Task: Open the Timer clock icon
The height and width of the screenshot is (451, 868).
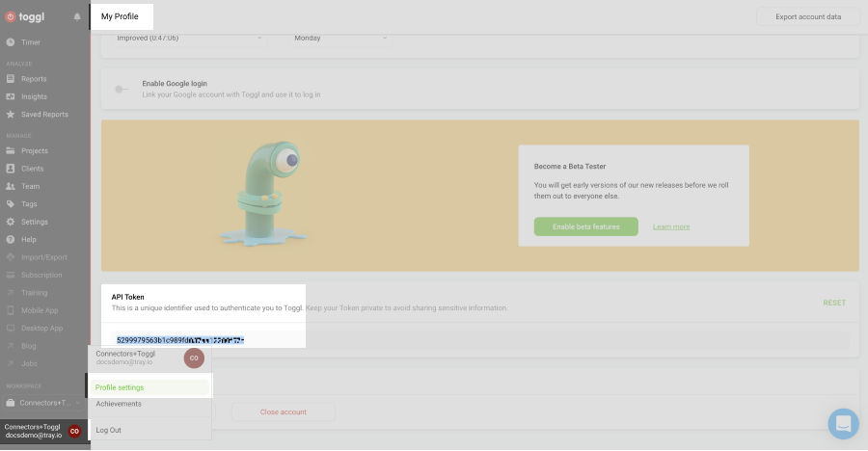Action: [x=11, y=42]
